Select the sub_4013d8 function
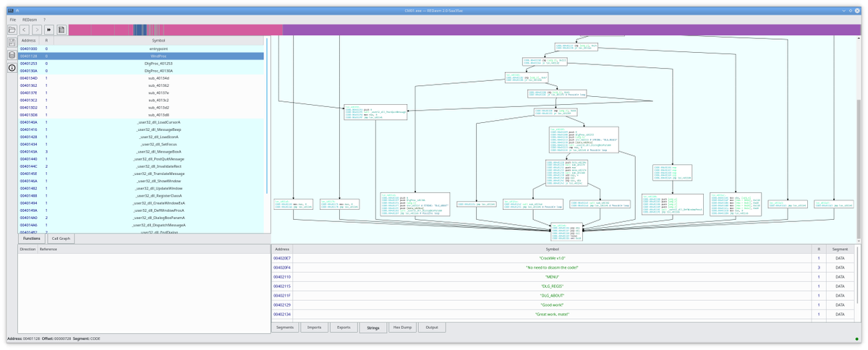This screenshot has width=868, height=350. [x=140, y=115]
